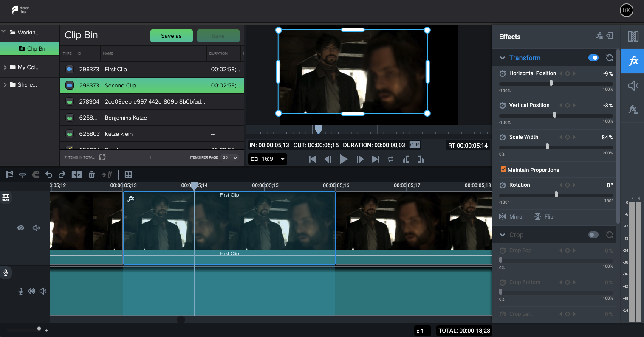Viewport: 644px width, 337px height.
Task: Toggle the magnet snapping icon
Action: (36, 174)
